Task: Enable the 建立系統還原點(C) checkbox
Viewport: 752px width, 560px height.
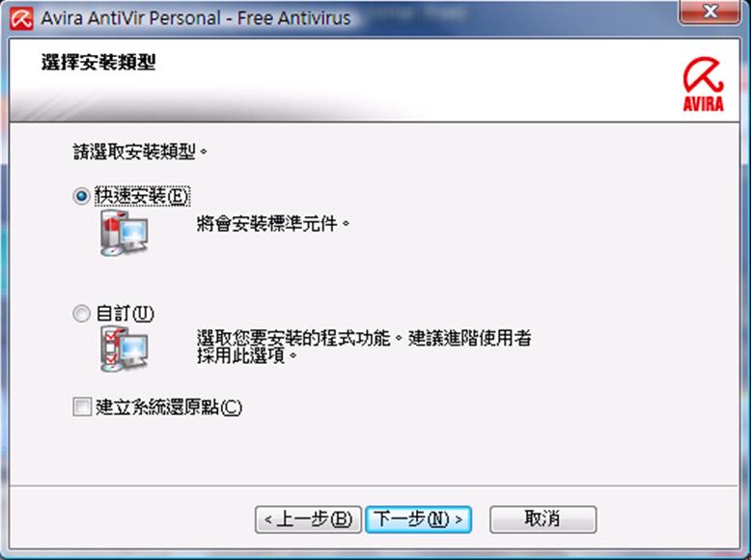Action: [81, 406]
